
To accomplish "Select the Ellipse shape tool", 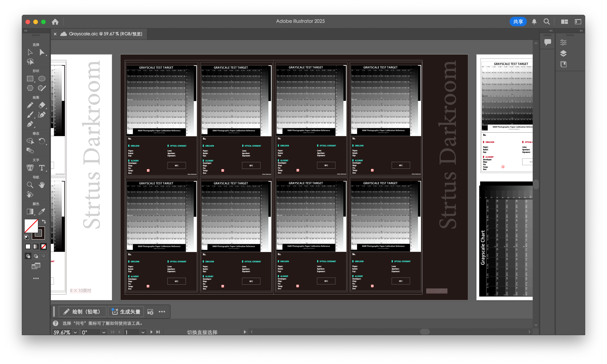I will [x=42, y=79].
